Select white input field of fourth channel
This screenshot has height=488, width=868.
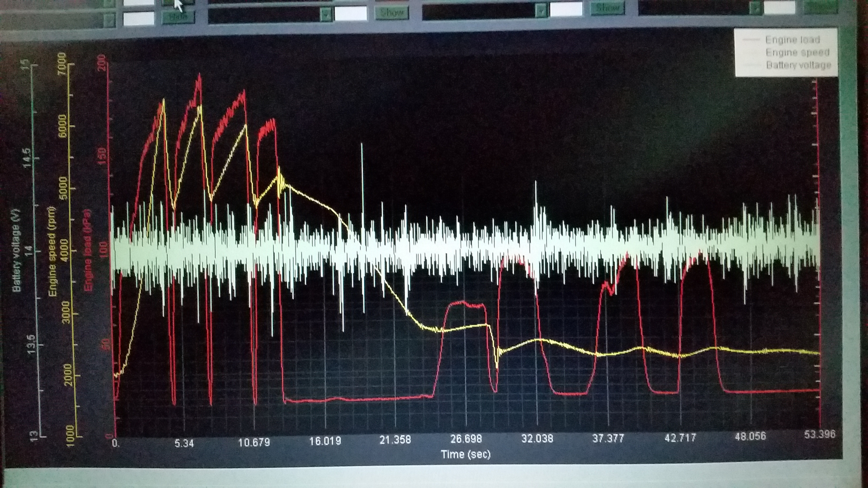tap(780, 7)
